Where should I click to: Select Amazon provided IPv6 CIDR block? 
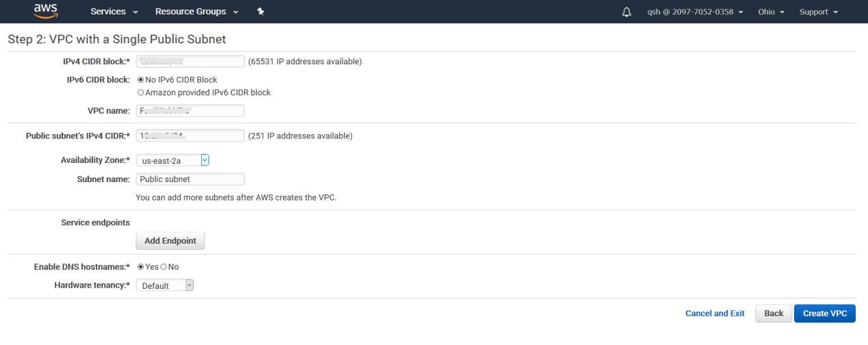point(141,92)
